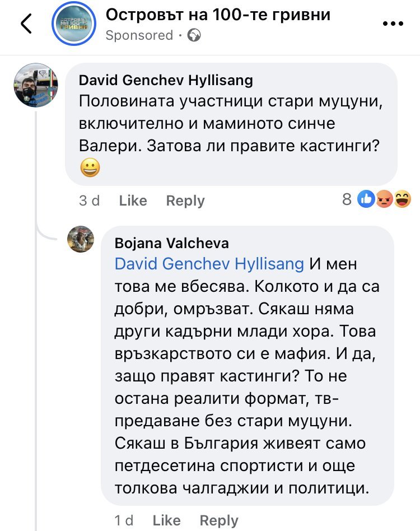420x531 pixels.
Task: Tap the back chevron arrow
Action: point(26,24)
